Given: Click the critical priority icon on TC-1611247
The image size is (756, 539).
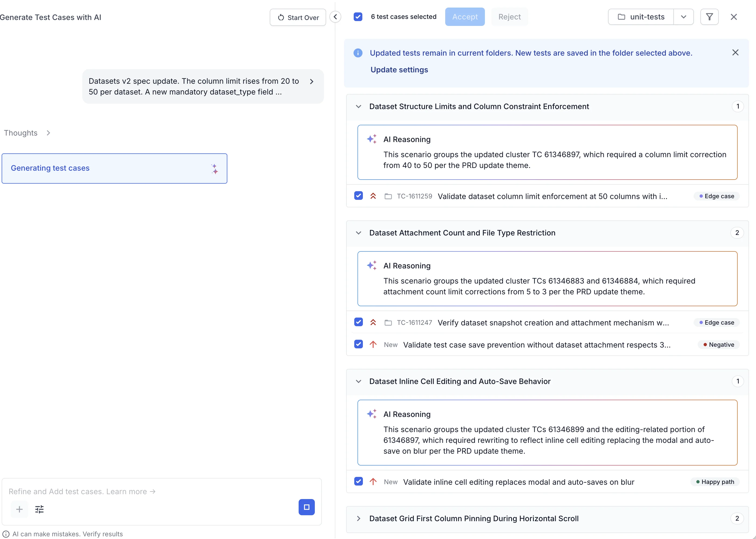Looking at the screenshot, I should [x=373, y=322].
